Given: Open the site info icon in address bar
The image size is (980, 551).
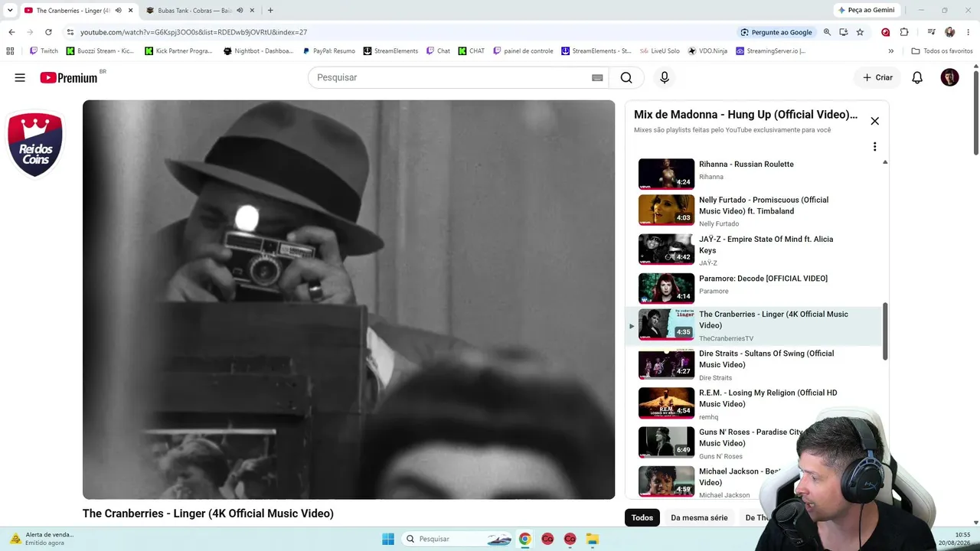Looking at the screenshot, I should pyautogui.click(x=70, y=32).
